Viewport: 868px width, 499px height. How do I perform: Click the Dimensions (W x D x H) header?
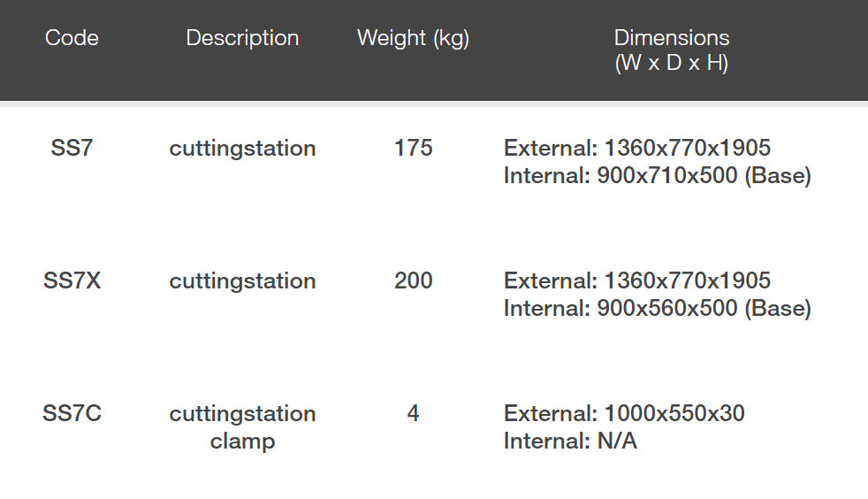click(x=672, y=38)
